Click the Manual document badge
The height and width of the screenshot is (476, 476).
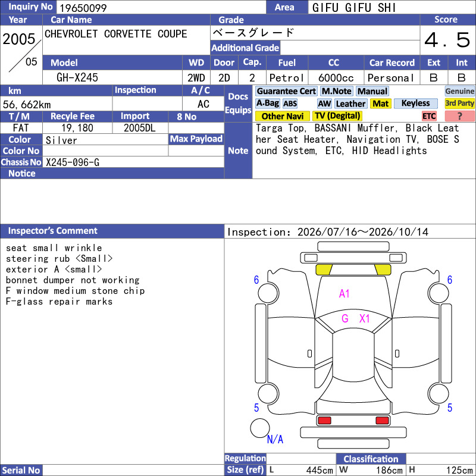coord(372,91)
